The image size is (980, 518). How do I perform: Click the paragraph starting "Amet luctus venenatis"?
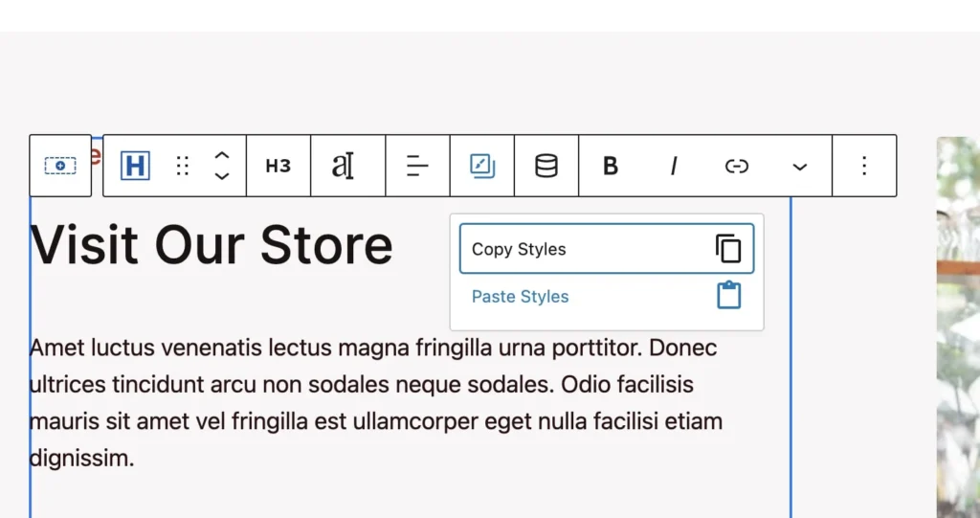point(375,402)
